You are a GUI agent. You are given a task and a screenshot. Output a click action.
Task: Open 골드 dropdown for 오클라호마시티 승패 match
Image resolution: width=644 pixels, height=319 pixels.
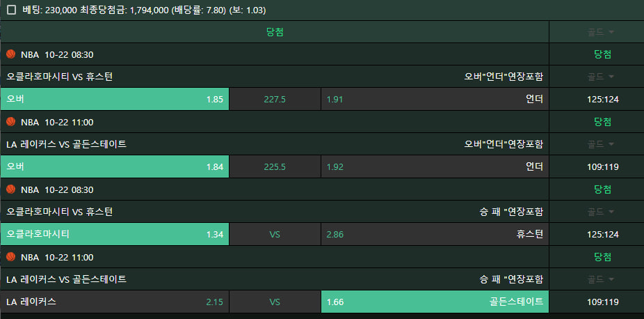[x=601, y=212]
